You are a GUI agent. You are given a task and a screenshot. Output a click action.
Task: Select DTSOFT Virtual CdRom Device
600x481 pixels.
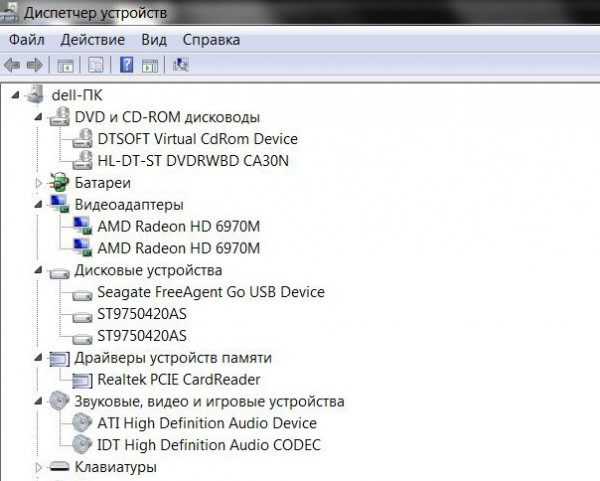click(197, 139)
